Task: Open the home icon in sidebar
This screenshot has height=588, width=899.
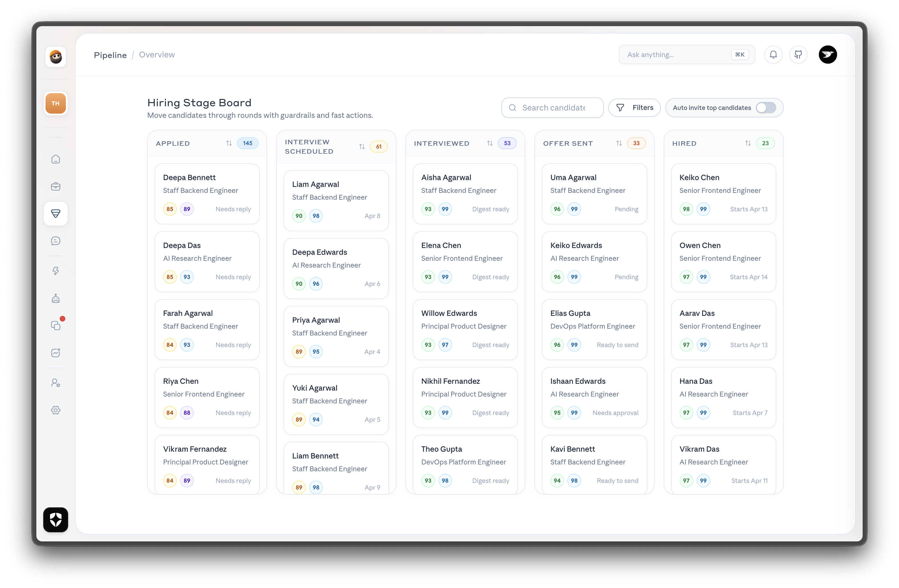Action: click(55, 159)
